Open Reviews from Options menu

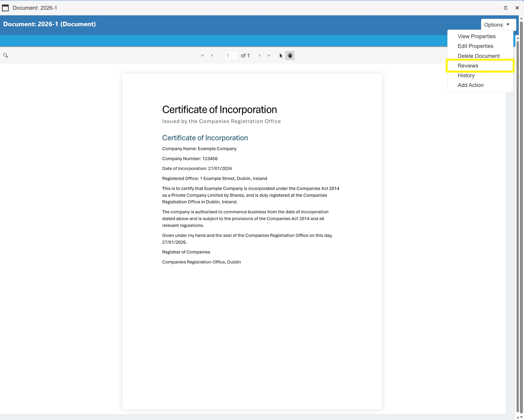coord(480,66)
